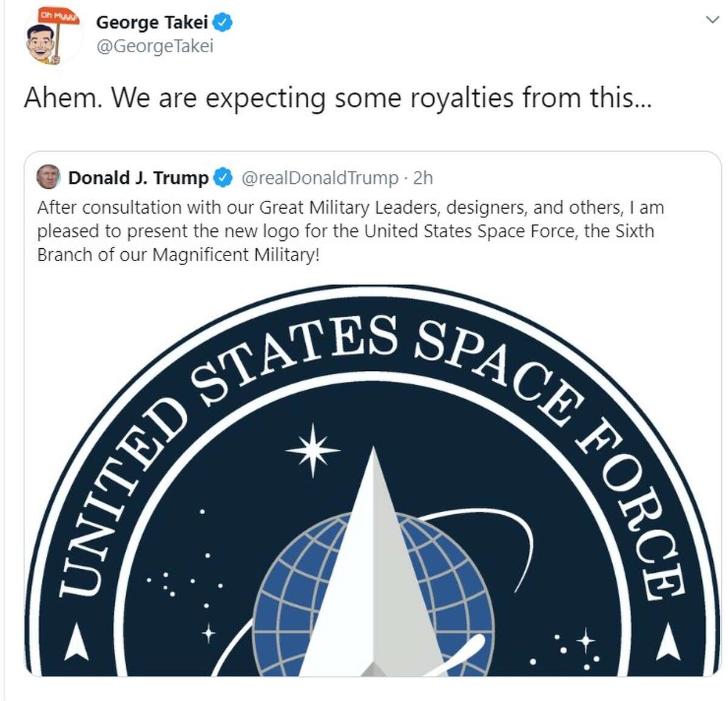This screenshot has width=728, height=701.
Task: Select George Takei's display name
Action: 152,22
